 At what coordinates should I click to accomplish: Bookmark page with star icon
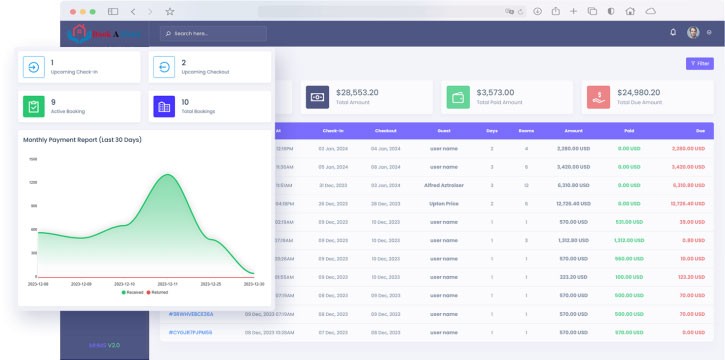click(170, 12)
